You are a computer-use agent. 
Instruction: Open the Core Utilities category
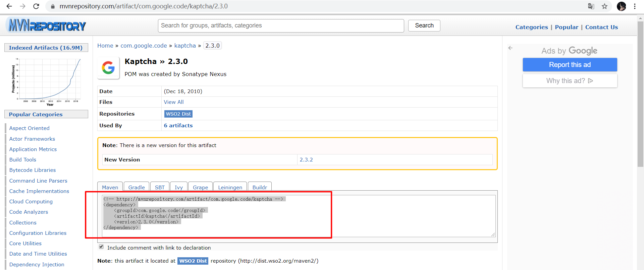point(25,243)
